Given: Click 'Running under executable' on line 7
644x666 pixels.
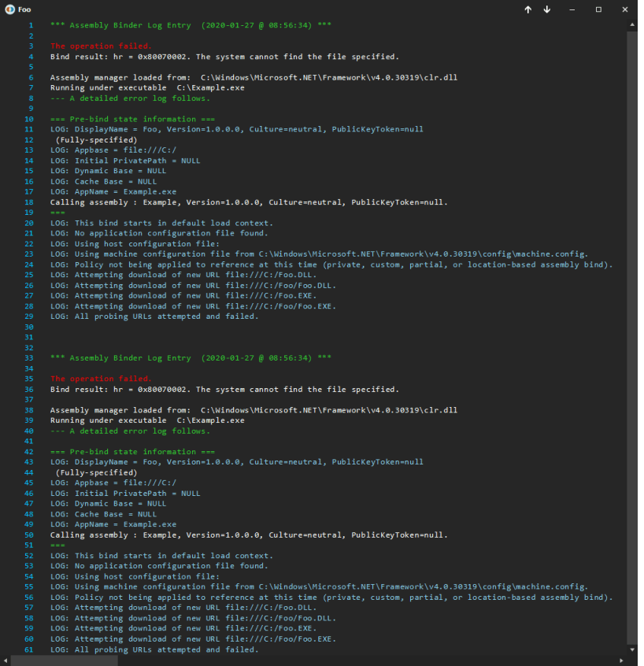Looking at the screenshot, I should coord(109,87).
